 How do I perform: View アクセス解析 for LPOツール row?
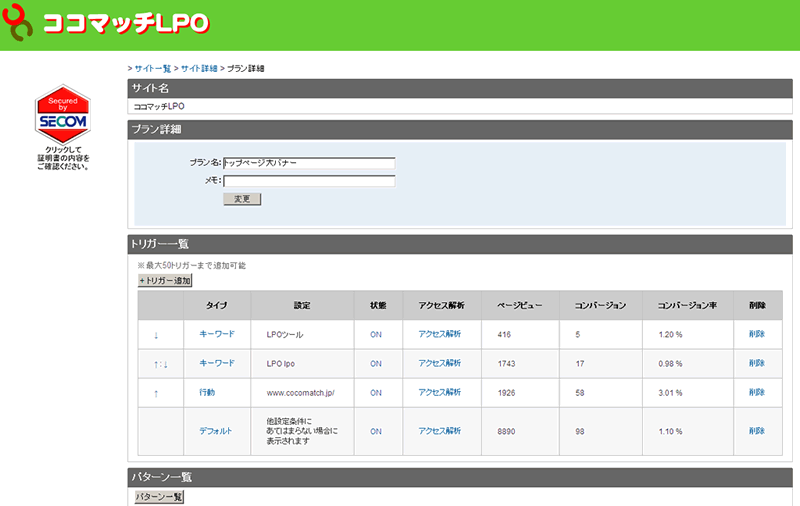tap(440, 334)
